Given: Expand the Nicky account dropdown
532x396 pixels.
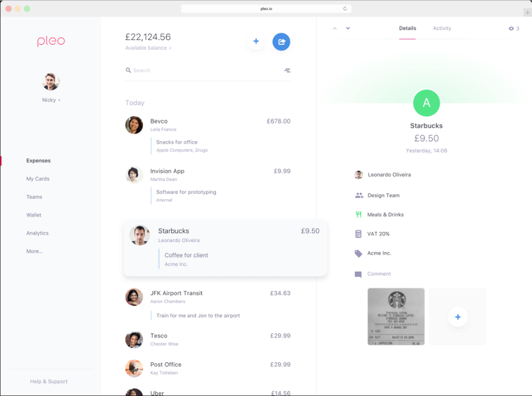Looking at the screenshot, I should pyautogui.click(x=51, y=100).
